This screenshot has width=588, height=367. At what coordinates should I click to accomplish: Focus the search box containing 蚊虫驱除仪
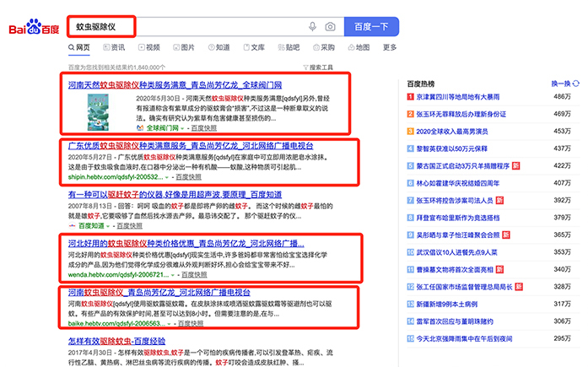(x=206, y=27)
